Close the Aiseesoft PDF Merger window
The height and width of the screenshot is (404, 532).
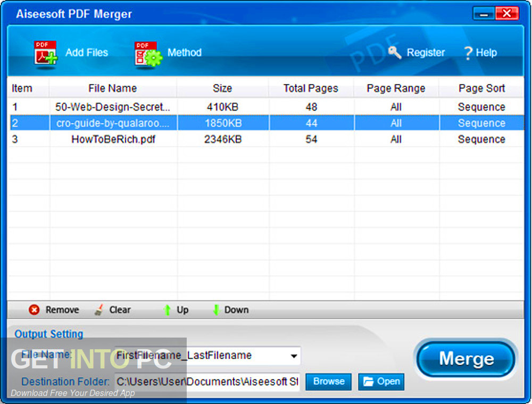tap(507, 14)
